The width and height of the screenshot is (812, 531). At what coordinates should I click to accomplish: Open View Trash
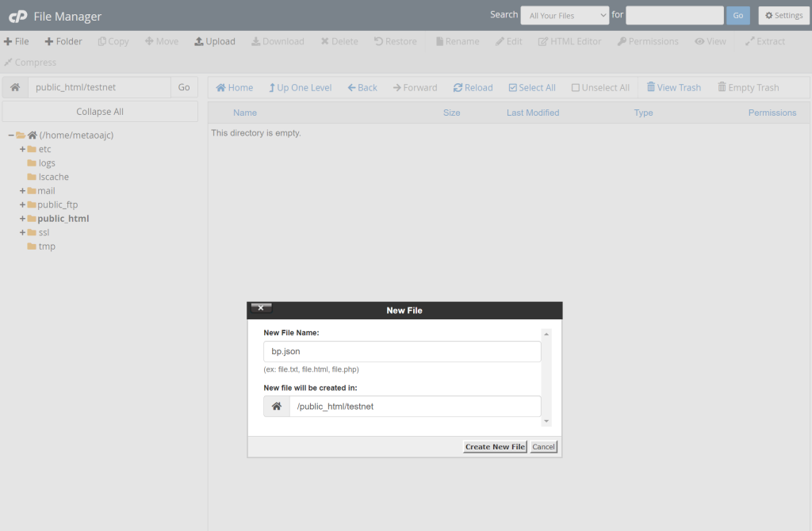pos(674,87)
